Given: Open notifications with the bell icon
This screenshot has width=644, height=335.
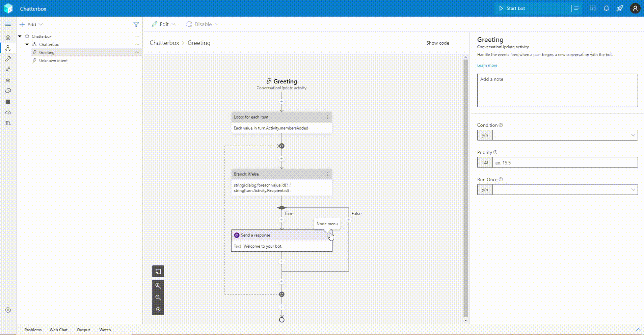Looking at the screenshot, I should (x=606, y=8).
